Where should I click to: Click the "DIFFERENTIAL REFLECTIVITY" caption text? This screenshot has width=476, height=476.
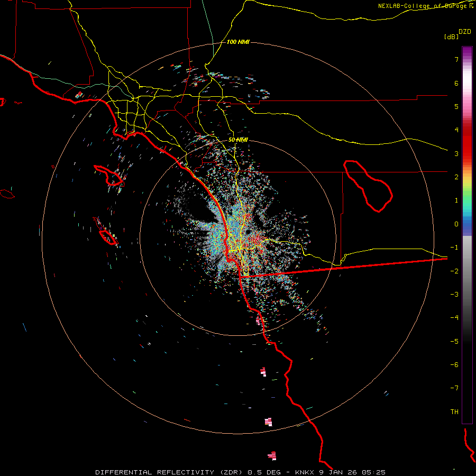click(x=155, y=472)
